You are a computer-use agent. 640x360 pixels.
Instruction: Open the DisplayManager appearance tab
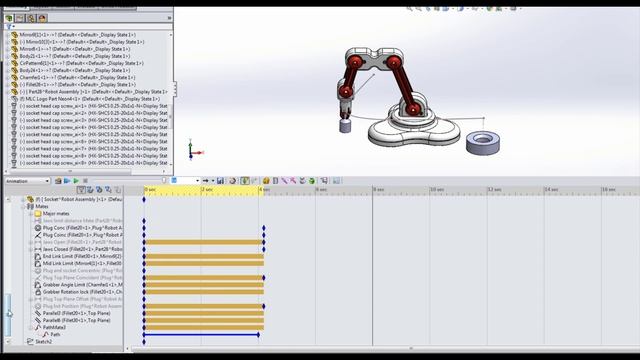pyautogui.click(x=42, y=18)
